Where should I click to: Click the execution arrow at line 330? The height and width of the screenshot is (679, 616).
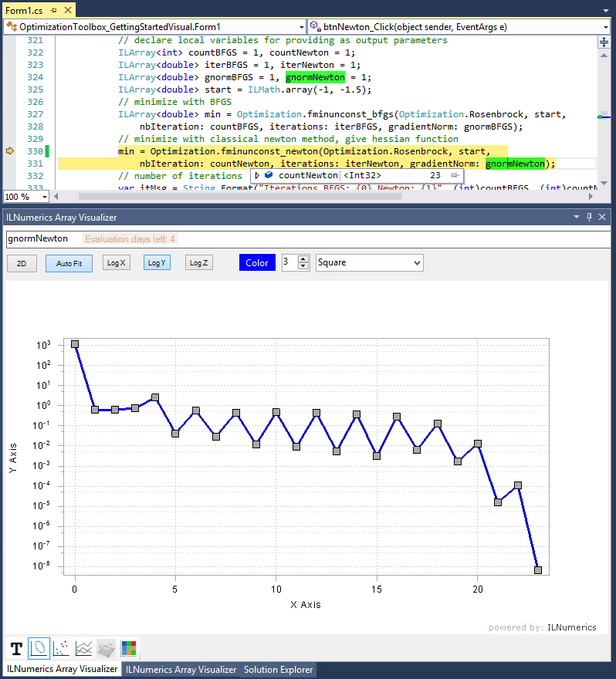(x=10, y=150)
